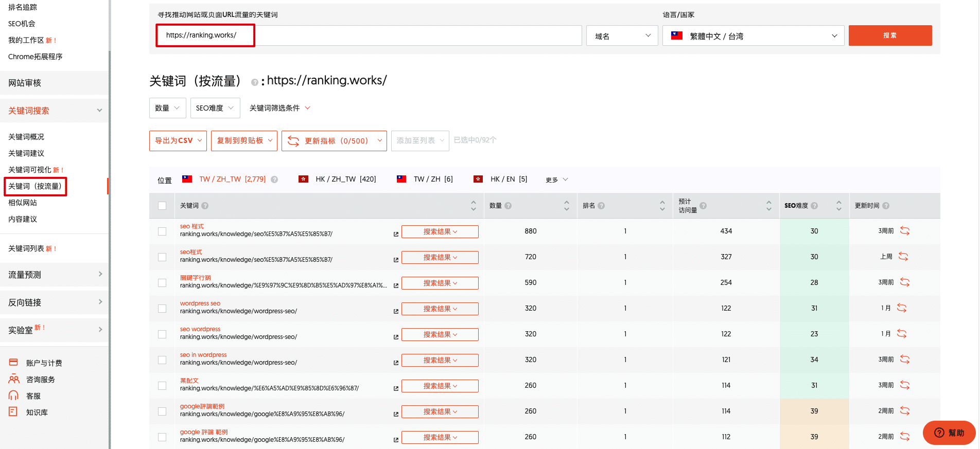The height and width of the screenshot is (449, 980).
Task: Click the help icon next to SEO难度 header
Action: [814, 206]
